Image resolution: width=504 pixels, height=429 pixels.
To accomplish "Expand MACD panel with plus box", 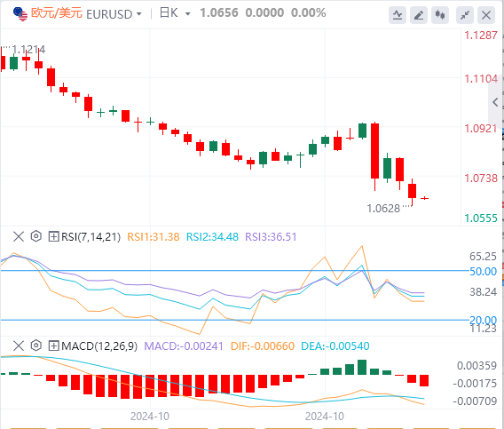I will click(53, 346).
